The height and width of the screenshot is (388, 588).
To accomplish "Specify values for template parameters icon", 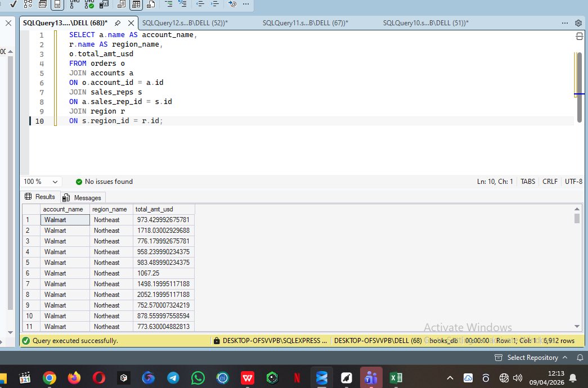I will point(232,4).
